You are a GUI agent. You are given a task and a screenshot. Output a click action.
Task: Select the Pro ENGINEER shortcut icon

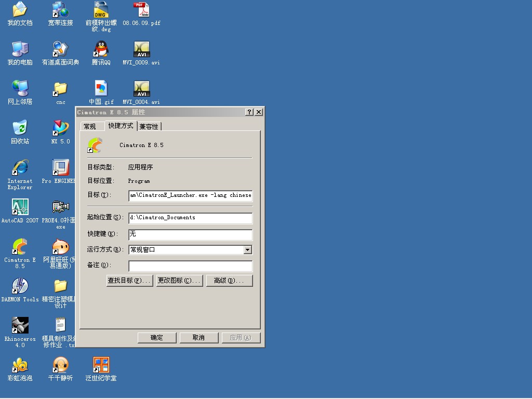click(x=60, y=168)
